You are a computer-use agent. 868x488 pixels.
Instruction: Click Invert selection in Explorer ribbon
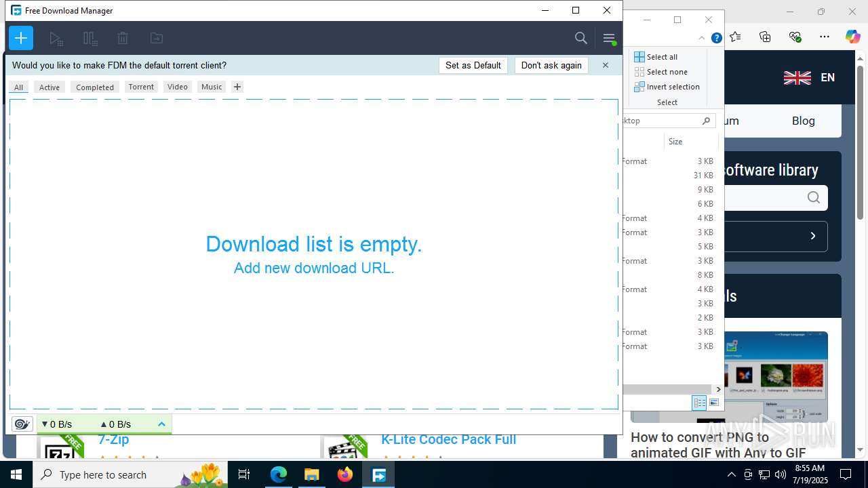click(x=667, y=87)
